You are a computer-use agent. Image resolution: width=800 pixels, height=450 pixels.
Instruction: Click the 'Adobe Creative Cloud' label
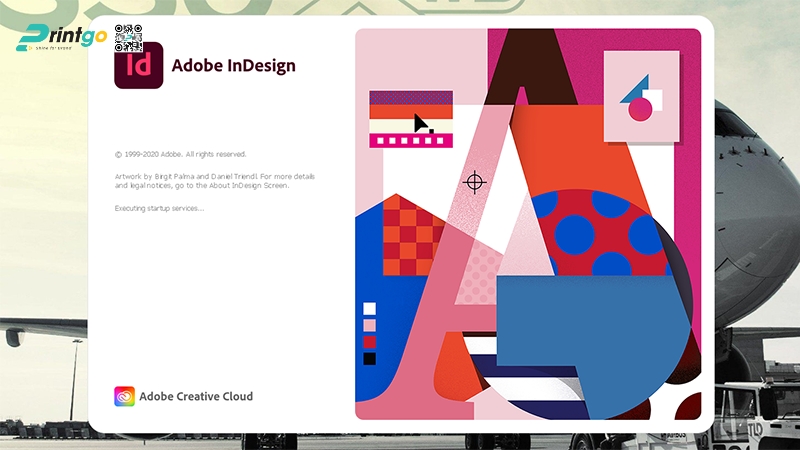point(196,396)
